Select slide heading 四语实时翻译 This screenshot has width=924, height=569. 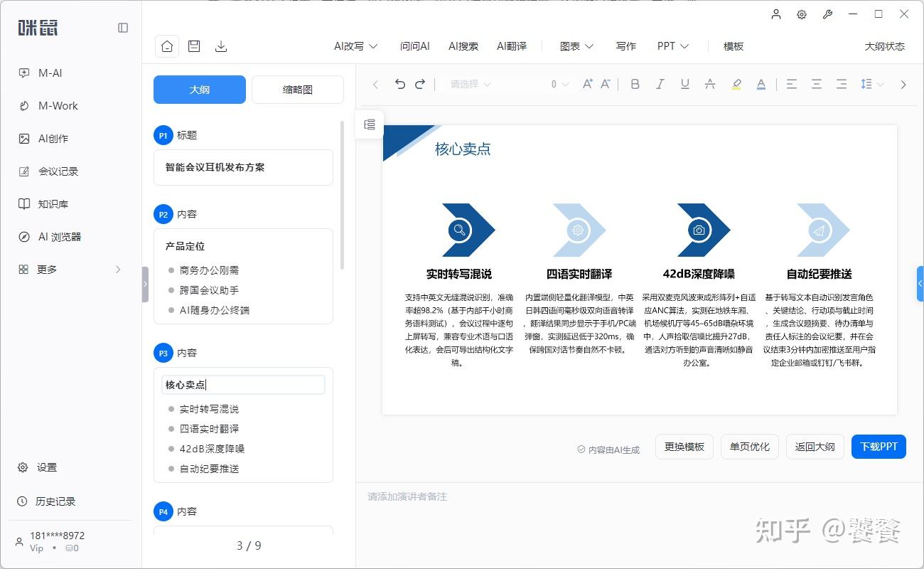pos(579,274)
